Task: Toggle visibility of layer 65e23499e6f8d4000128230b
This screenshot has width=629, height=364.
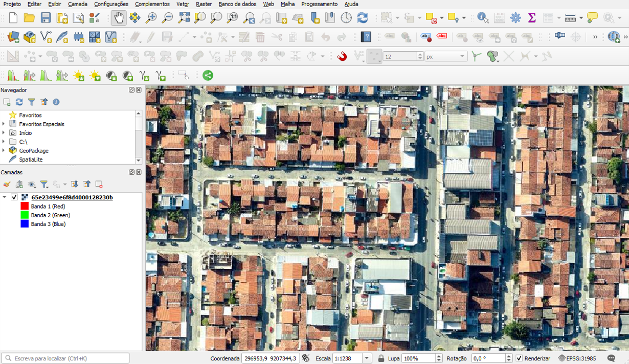Action: click(x=14, y=197)
